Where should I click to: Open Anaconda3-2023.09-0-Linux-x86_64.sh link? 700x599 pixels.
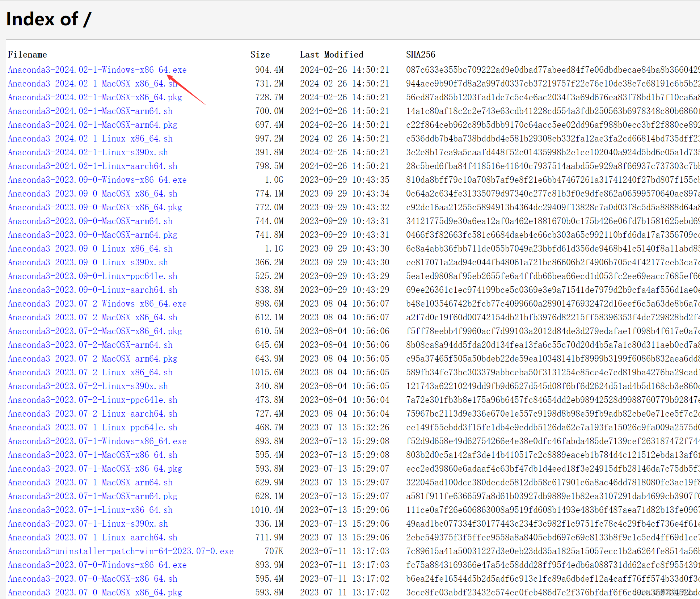click(x=90, y=249)
